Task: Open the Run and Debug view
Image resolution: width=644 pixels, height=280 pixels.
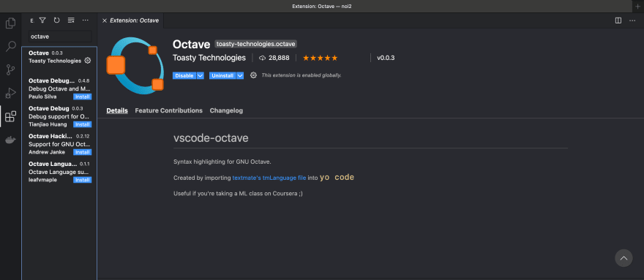Action: (11, 93)
